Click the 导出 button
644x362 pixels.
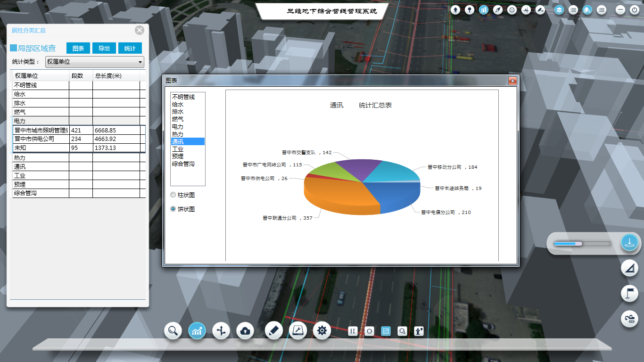point(104,48)
